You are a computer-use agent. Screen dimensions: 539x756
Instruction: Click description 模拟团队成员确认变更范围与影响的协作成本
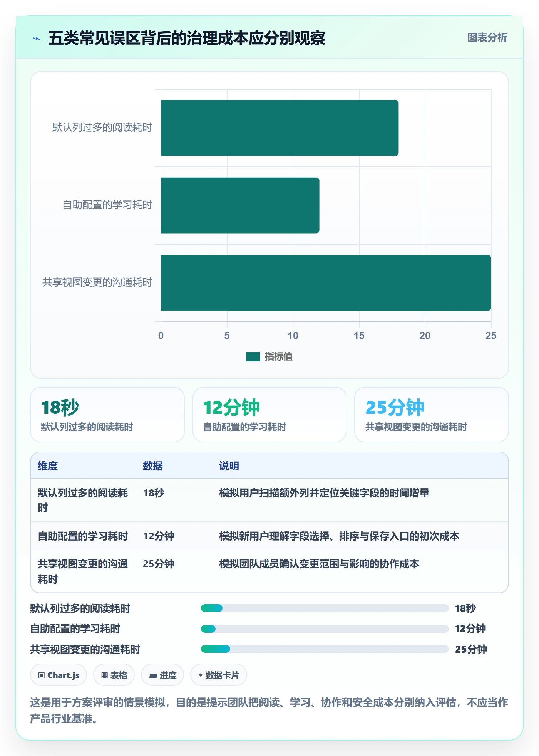click(319, 564)
